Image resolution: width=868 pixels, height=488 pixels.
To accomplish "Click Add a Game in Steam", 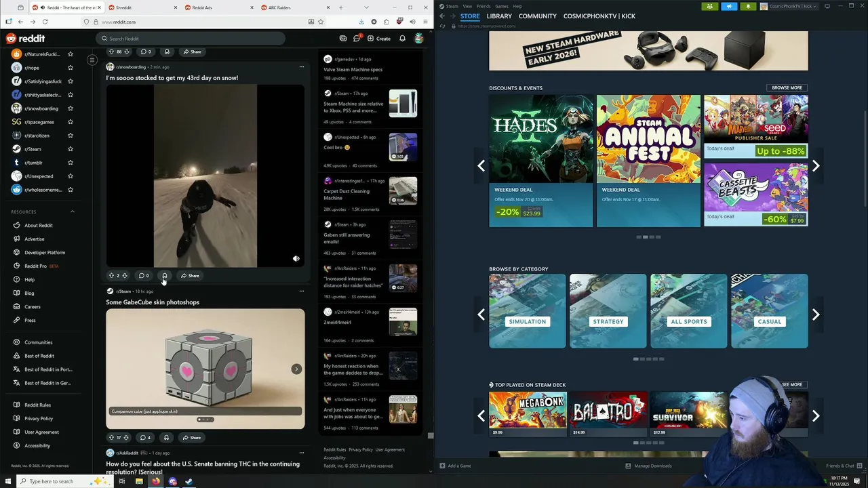I will click(x=455, y=466).
